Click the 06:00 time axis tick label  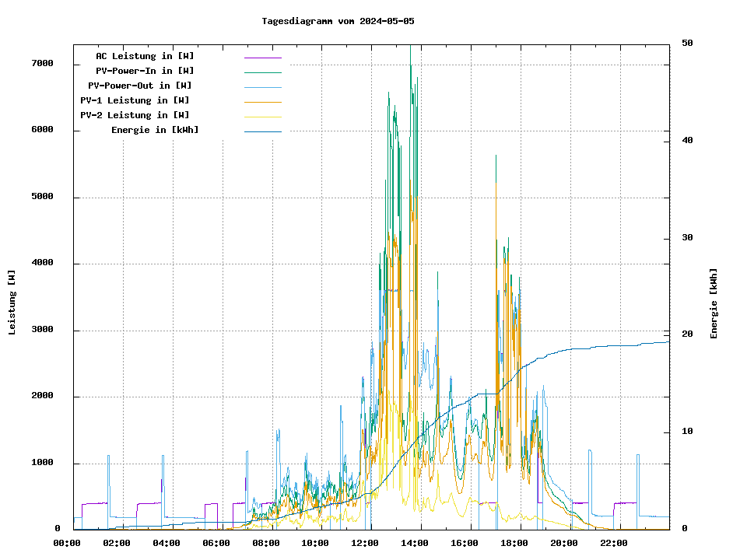pyautogui.click(x=216, y=543)
